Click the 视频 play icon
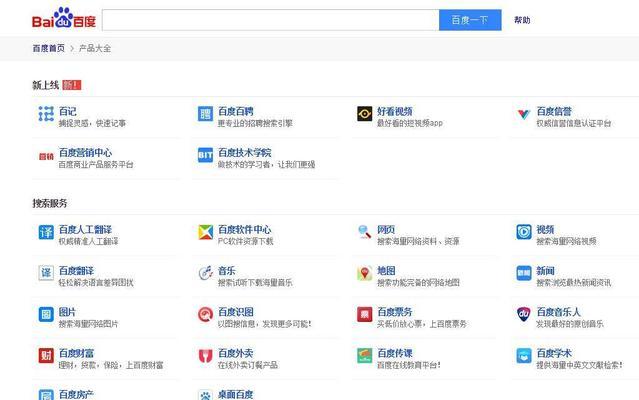Image resolution: width=639 pixels, height=400 pixels. pos(524,232)
